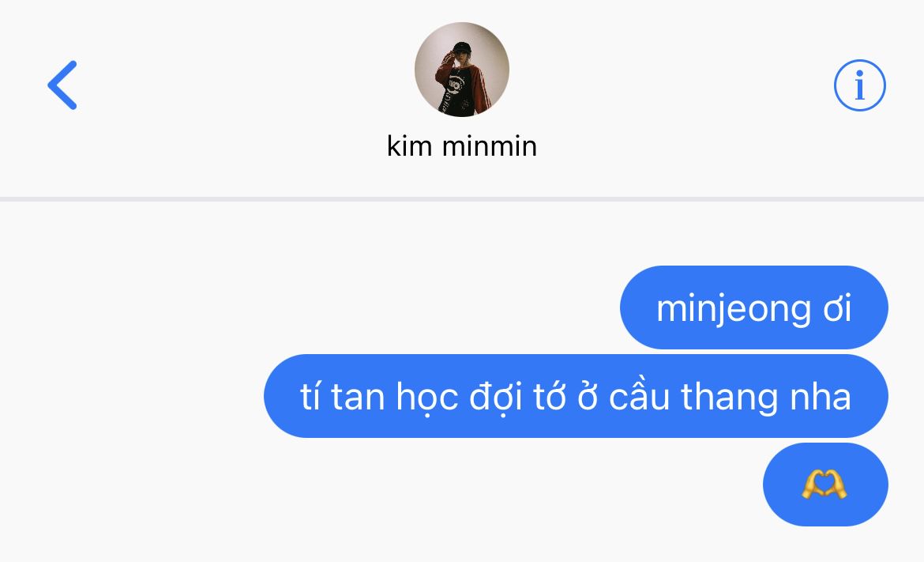Click the word "cầu" in the long message
924x562 pixels.
[640, 394]
